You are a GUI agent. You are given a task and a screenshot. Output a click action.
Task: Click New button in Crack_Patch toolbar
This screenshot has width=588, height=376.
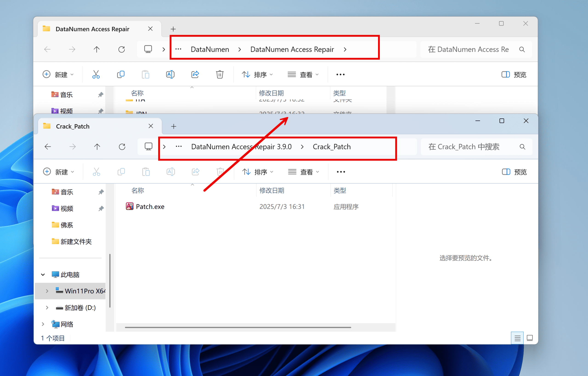[58, 172]
